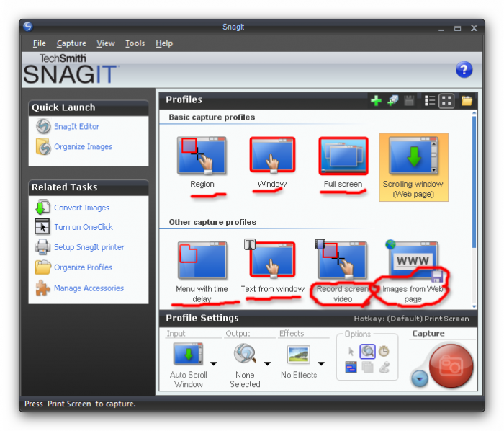Open the Setup SnagIt printer link

(89, 247)
